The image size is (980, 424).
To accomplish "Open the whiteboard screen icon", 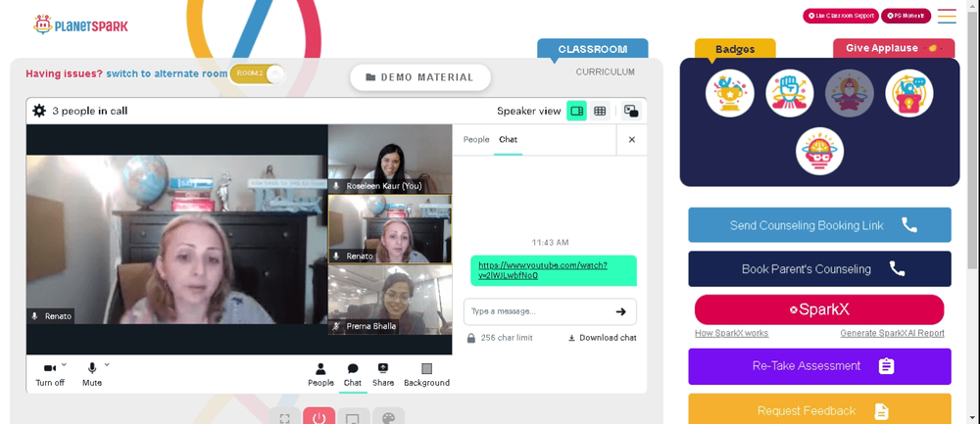I will click(353, 418).
